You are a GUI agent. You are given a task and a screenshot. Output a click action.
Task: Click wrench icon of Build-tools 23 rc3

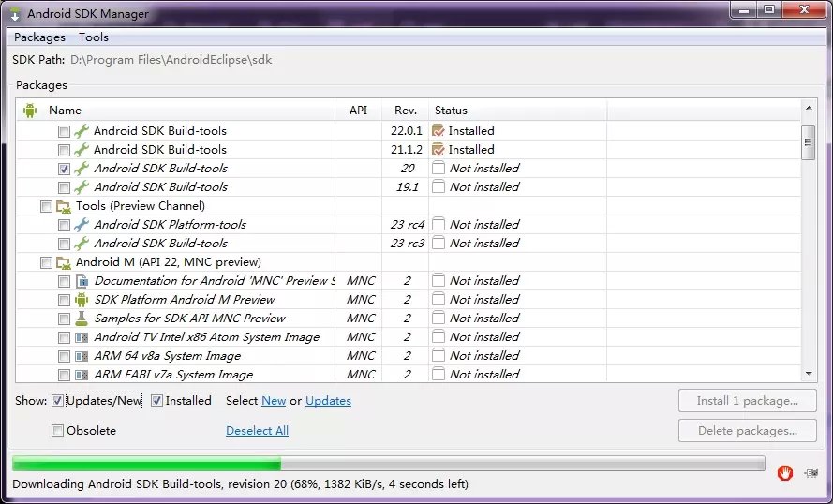point(82,244)
